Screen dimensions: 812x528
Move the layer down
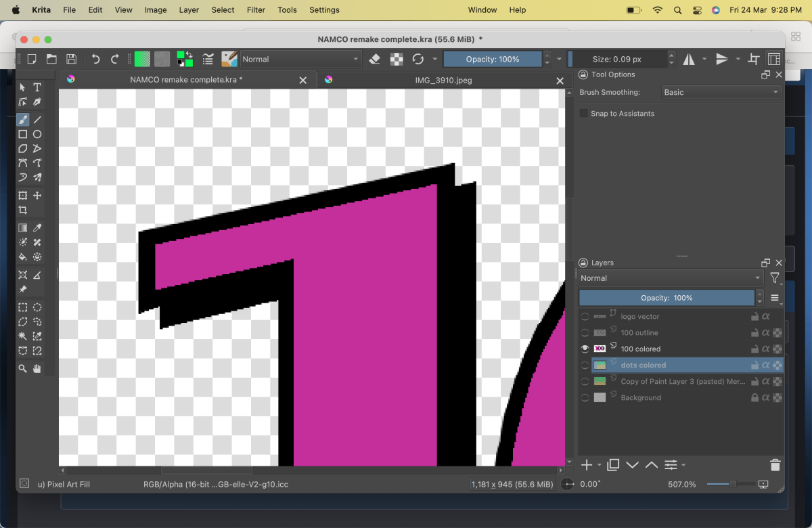pyautogui.click(x=633, y=465)
